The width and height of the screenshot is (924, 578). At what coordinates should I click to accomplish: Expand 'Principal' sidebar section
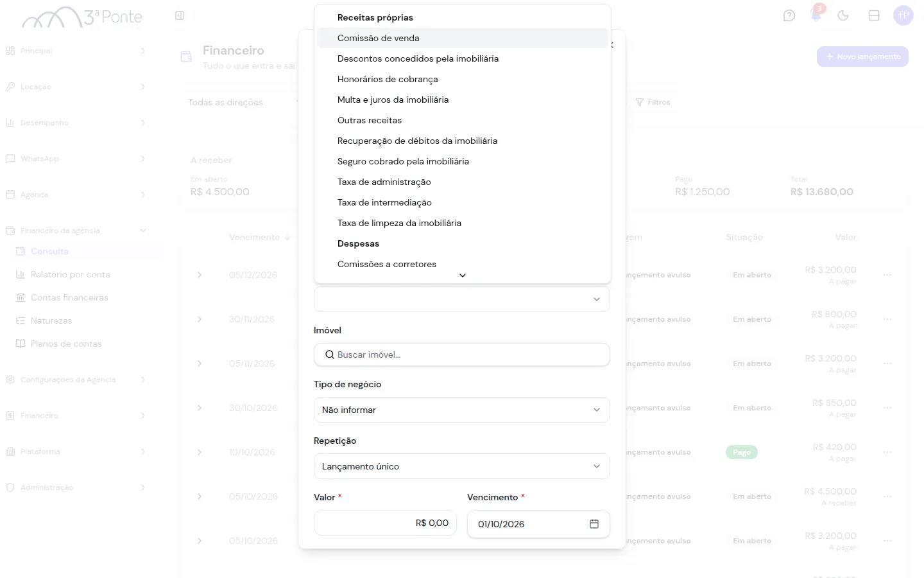(76, 51)
